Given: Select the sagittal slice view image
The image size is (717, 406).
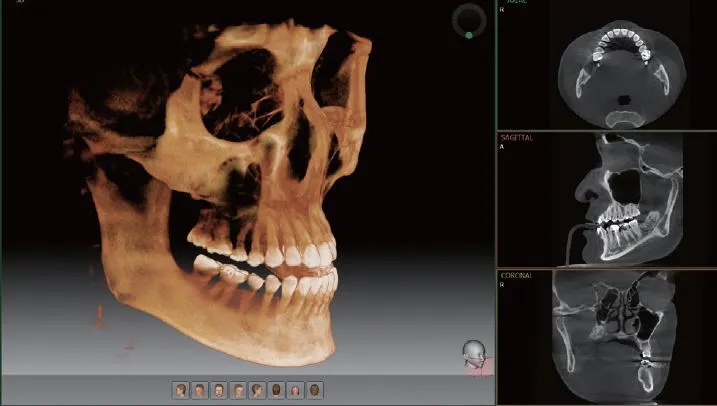Looking at the screenshot, I should click(x=624, y=199).
